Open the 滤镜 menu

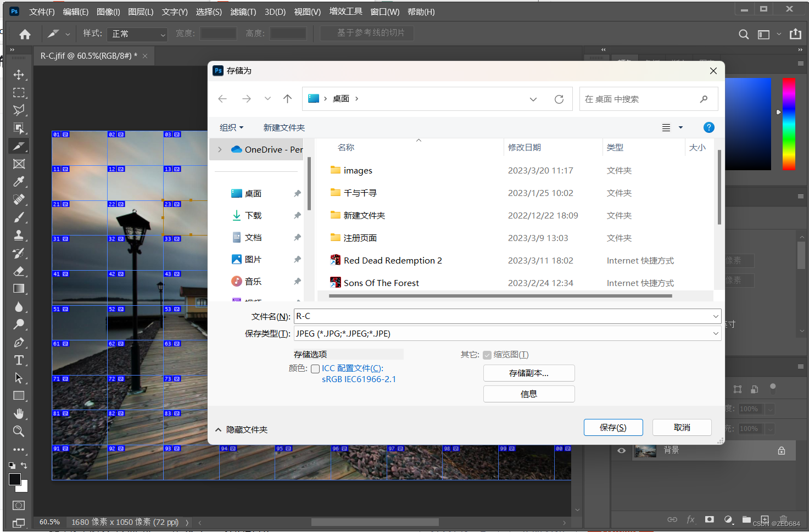[x=243, y=12]
